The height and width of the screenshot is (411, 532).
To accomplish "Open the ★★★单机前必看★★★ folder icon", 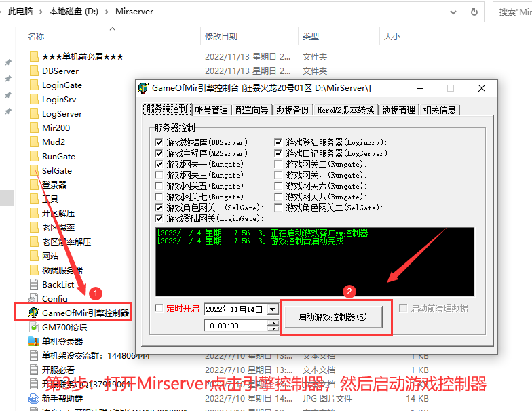I will point(34,56).
